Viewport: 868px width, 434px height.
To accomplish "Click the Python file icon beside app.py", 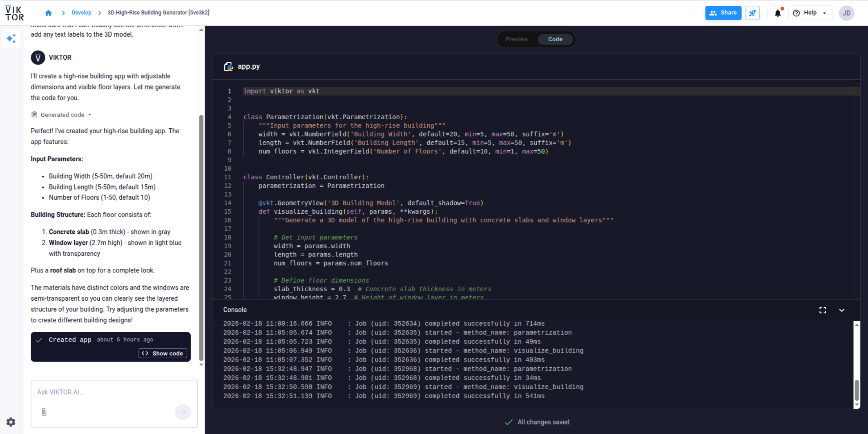I will [228, 66].
